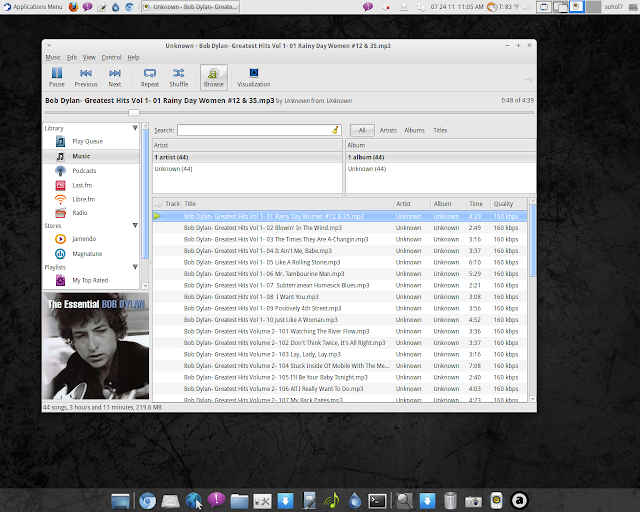Select the Blowin' In The Wind track
This screenshot has width=640, height=512.
[x=340, y=228]
